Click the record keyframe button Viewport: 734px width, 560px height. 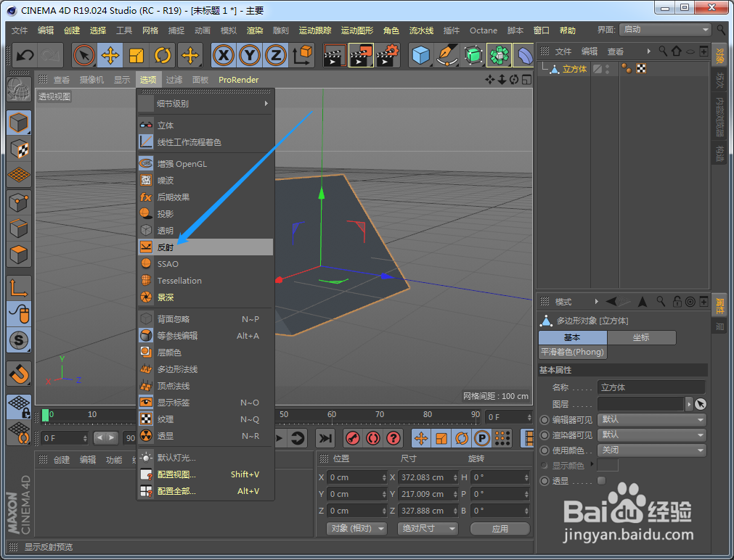(x=353, y=438)
